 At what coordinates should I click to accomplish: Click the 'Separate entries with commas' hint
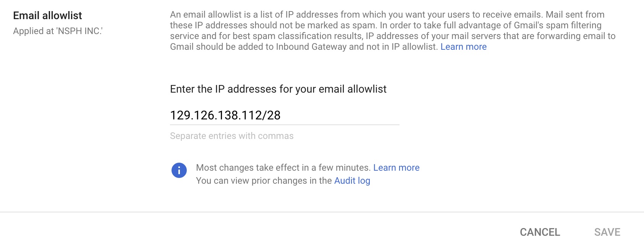click(x=231, y=136)
